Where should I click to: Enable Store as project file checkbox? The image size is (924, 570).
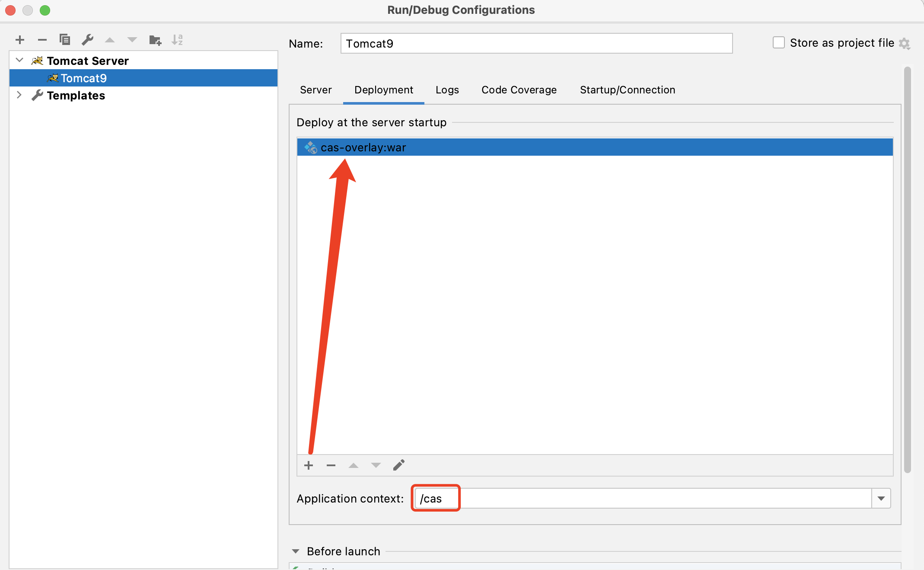point(779,42)
